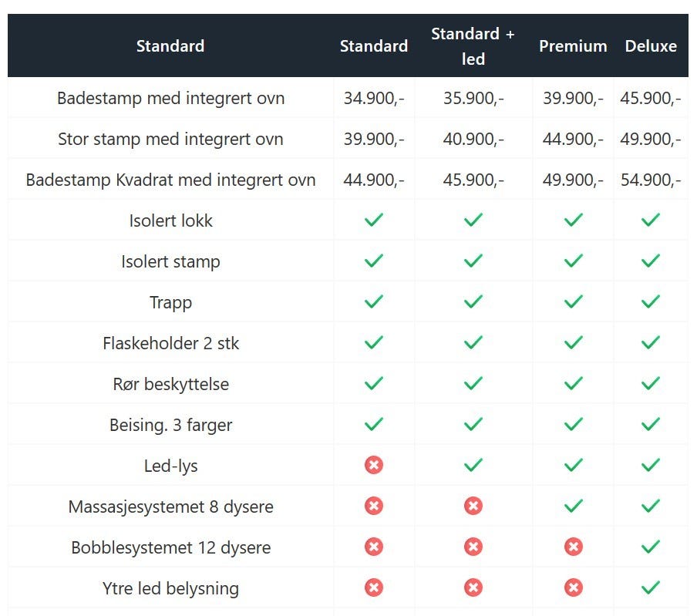
Task: Select the Standard + led column header
Action: coord(473,46)
